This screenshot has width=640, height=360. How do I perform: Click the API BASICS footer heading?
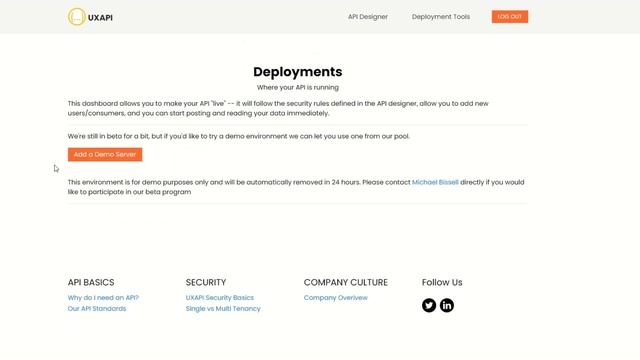[x=91, y=282]
